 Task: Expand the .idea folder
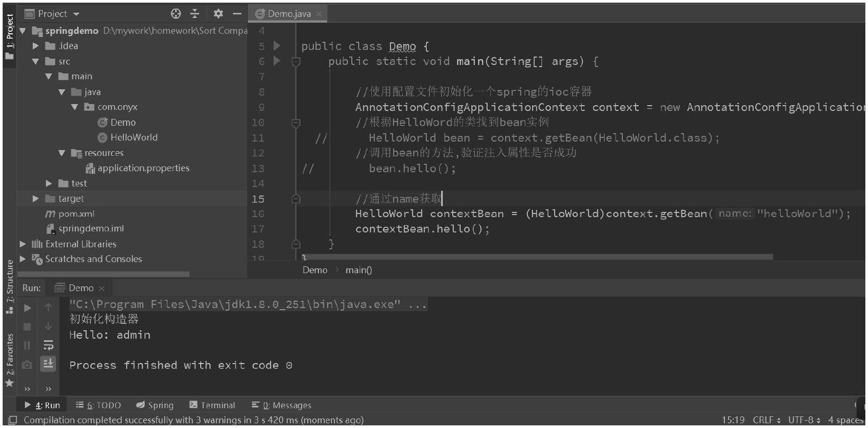coord(35,46)
